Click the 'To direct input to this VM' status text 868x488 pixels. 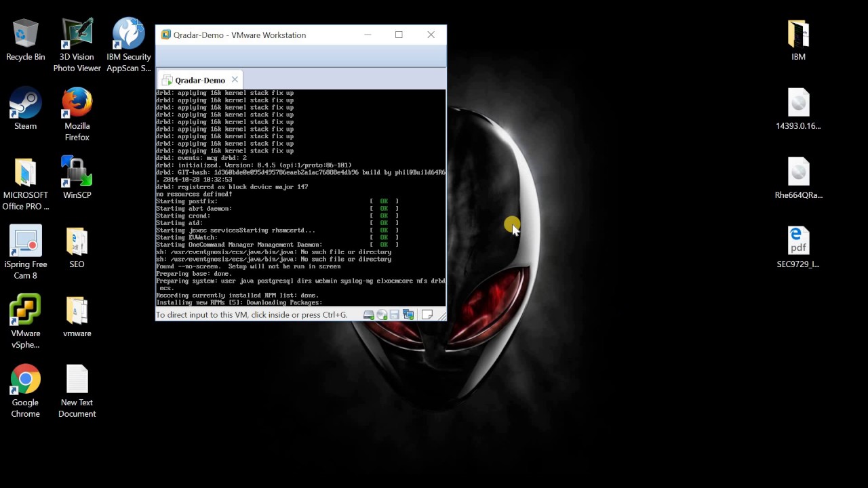[x=252, y=315]
